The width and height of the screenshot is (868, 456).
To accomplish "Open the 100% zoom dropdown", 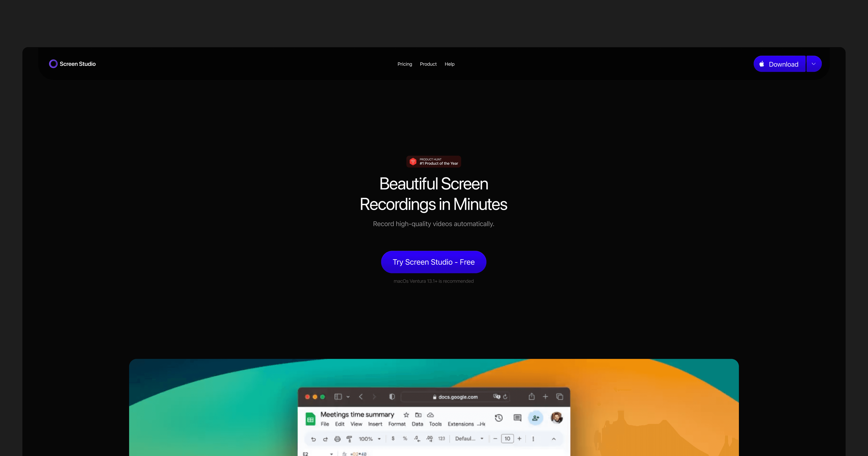I will tap(370, 439).
